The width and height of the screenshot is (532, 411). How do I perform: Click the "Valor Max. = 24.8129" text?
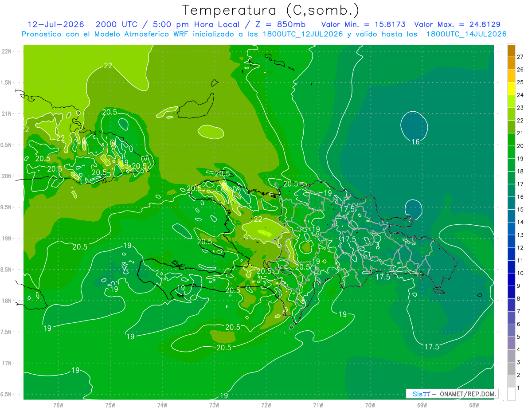[457, 24]
